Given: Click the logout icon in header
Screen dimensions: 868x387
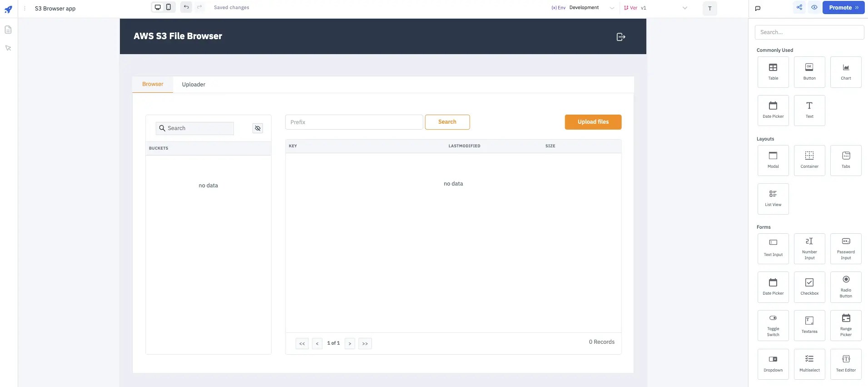Looking at the screenshot, I should (x=621, y=37).
